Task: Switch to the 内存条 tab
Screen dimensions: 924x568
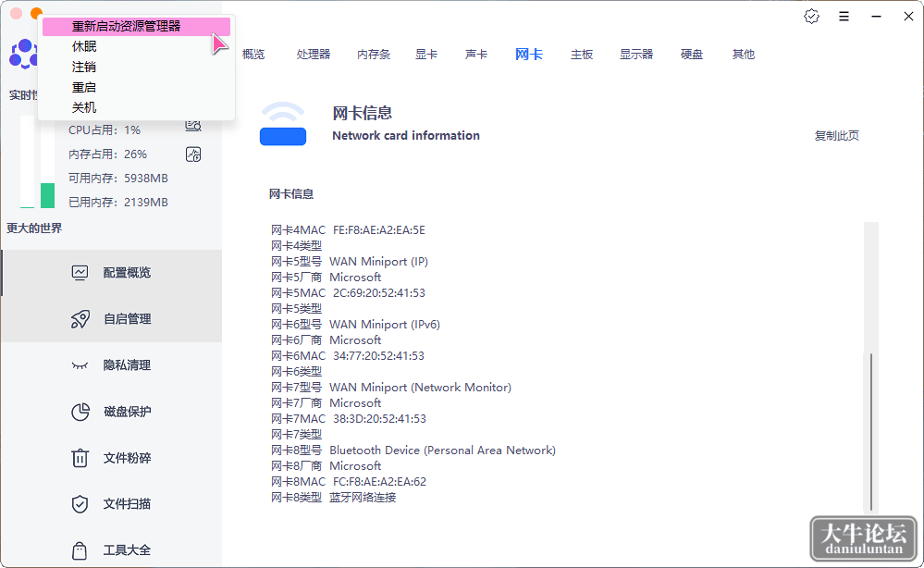Action: (374, 55)
